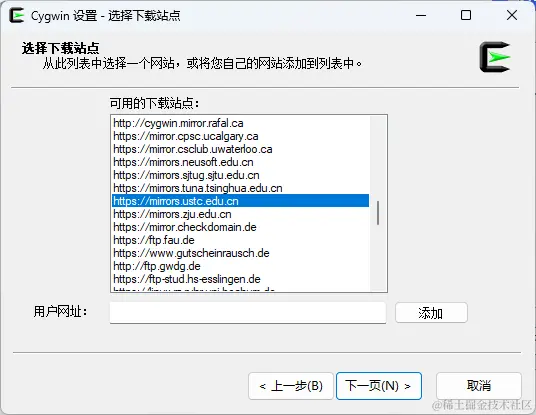Pick the mirror.checkdomain.de entry
This screenshot has width=536, height=415.
pyautogui.click(x=240, y=227)
